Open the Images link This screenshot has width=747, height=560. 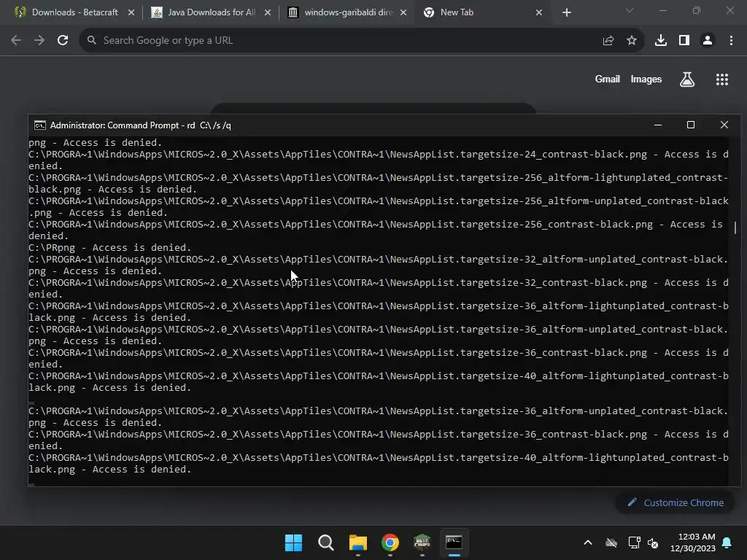(x=646, y=79)
